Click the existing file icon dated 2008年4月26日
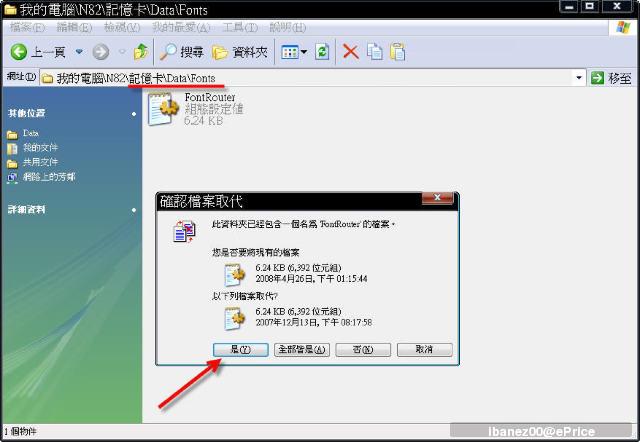 (x=234, y=274)
